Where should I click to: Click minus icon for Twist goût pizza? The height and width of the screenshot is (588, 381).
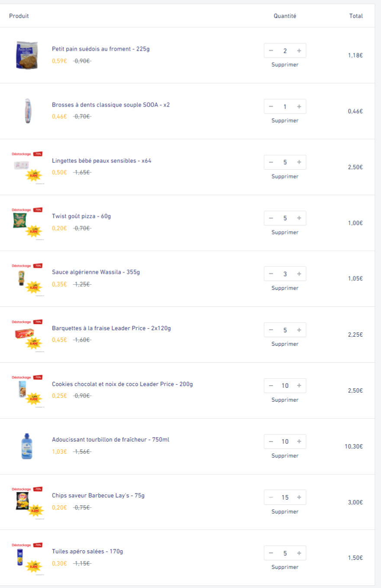[x=271, y=218]
